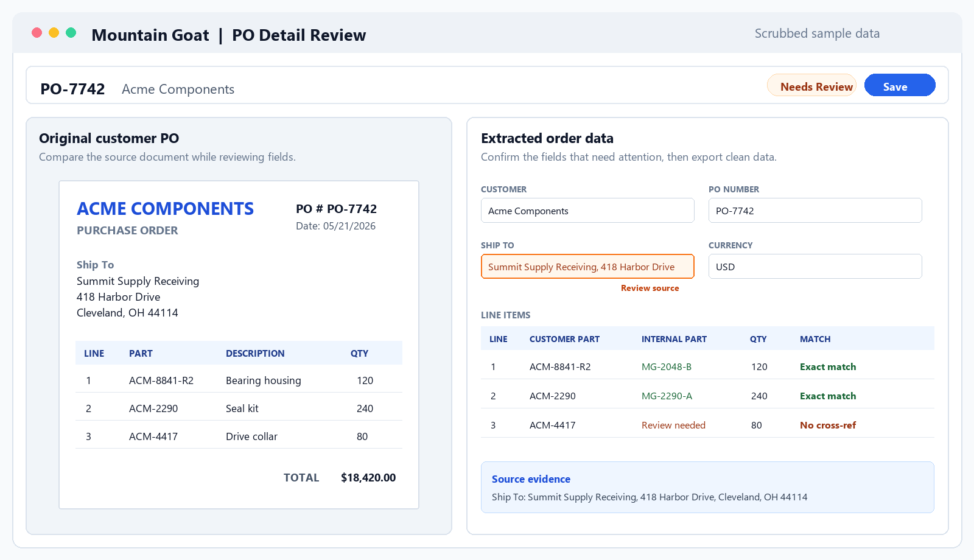The height and width of the screenshot is (560, 974).
Task: Select internal part MG-2048-B
Action: tap(667, 367)
